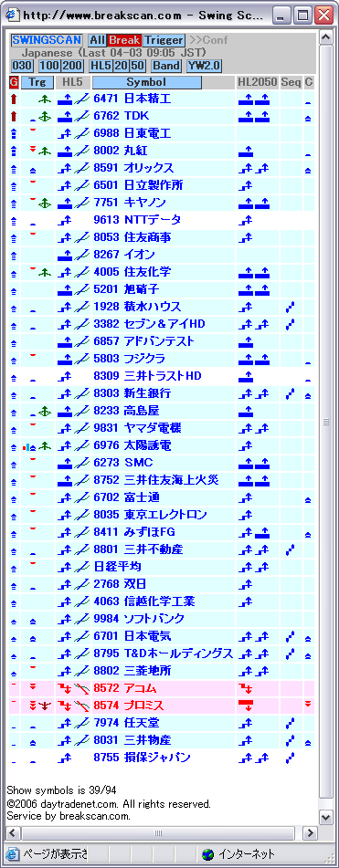Screen dimensions: 339x868
Task: Sort by the Symbol column header
Action: [146, 82]
